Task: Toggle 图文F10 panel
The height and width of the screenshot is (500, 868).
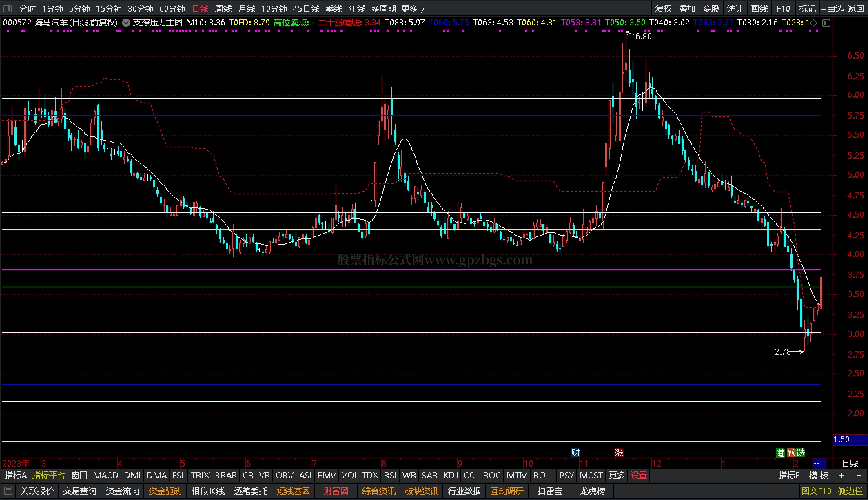Action: tap(816, 491)
